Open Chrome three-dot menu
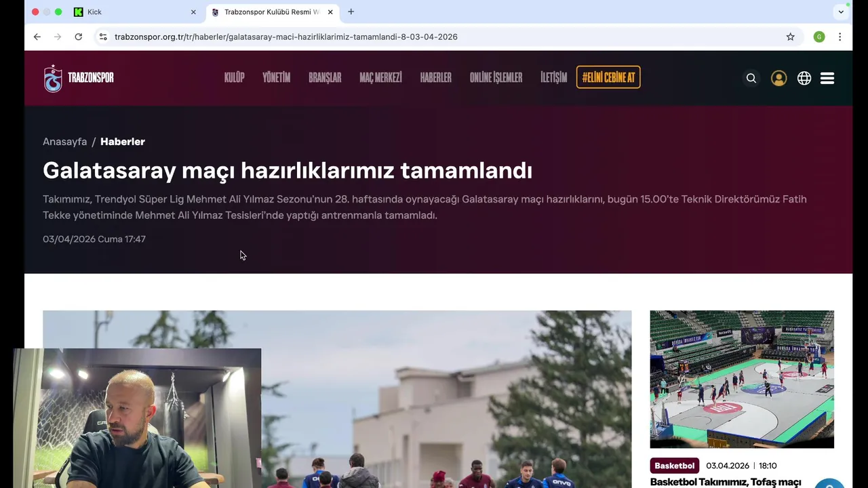This screenshot has height=488, width=868. click(x=840, y=37)
